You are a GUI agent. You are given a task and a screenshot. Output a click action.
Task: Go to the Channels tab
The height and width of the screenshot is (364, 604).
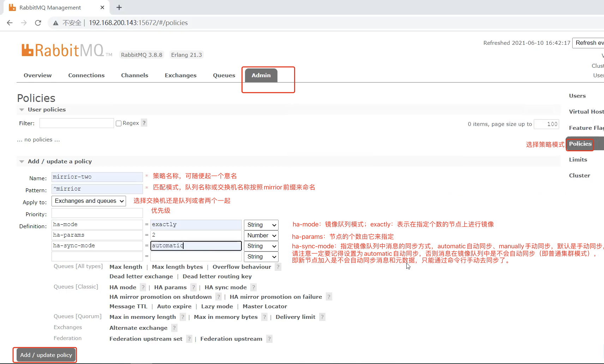click(x=134, y=75)
